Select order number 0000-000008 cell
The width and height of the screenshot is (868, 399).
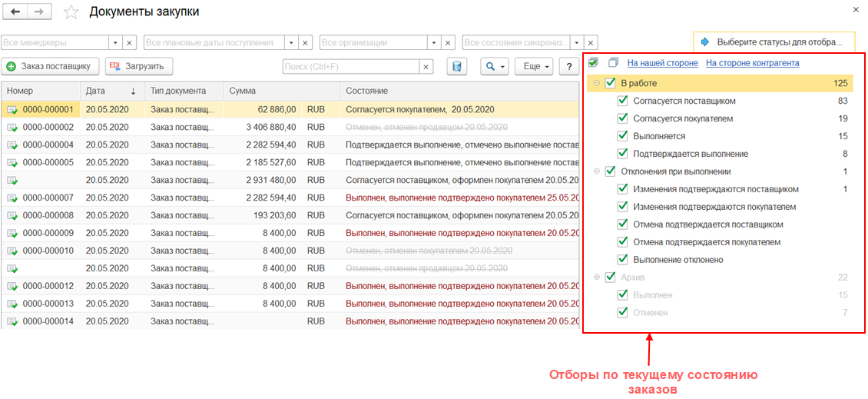point(41,215)
